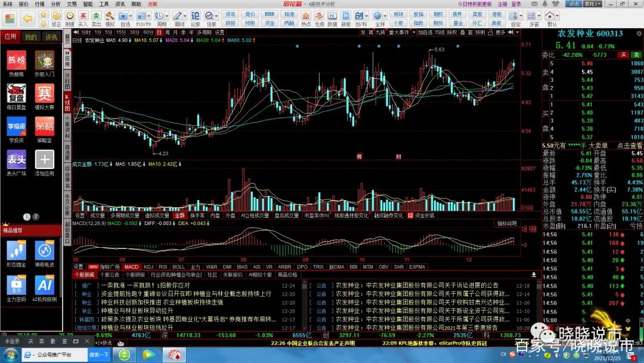This screenshot has width=644, height=363.
Task: Open the 系统 menu
Action: pos(8,4)
